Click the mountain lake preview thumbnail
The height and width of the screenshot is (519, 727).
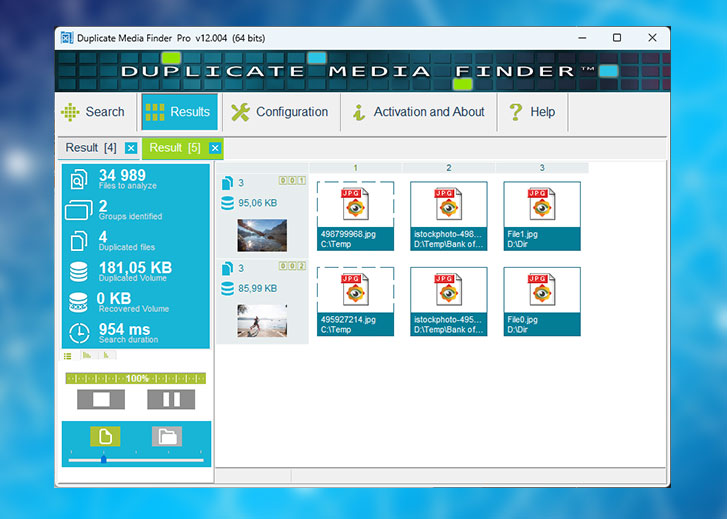point(262,236)
